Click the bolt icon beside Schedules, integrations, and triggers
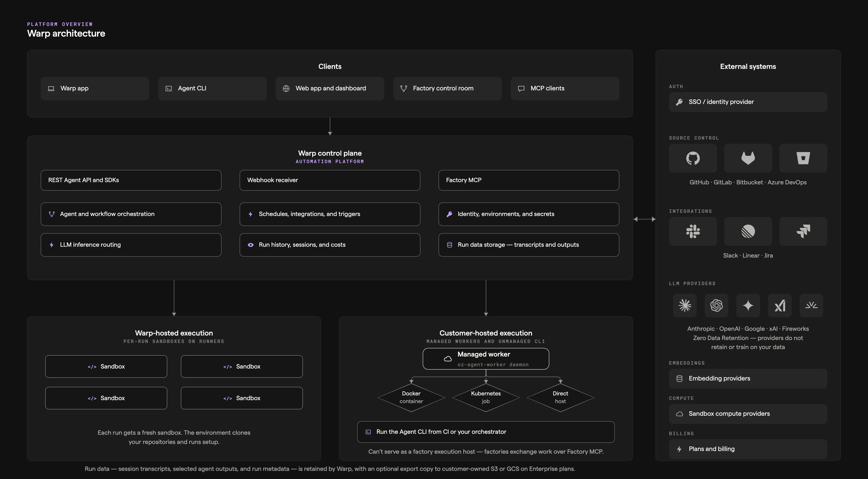The image size is (868, 479). tap(250, 214)
